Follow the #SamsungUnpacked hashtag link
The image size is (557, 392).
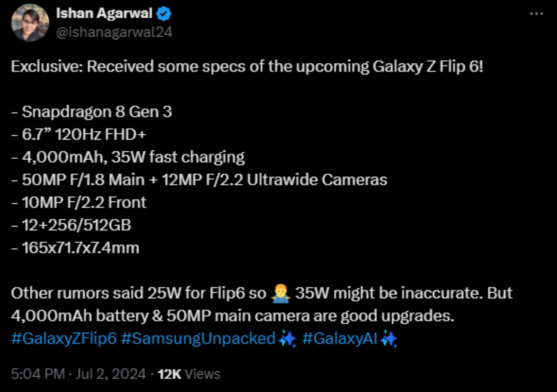click(x=198, y=338)
